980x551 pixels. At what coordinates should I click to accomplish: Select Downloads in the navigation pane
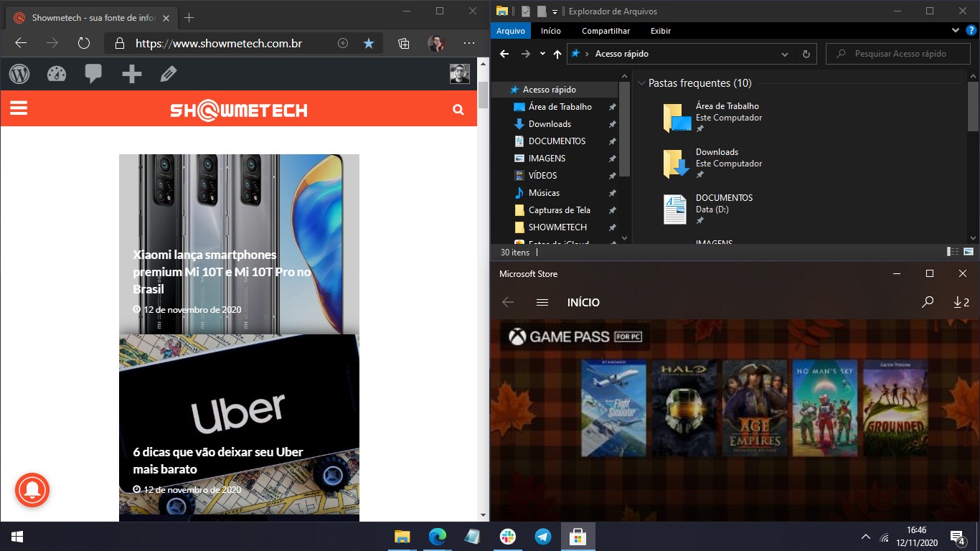(550, 124)
